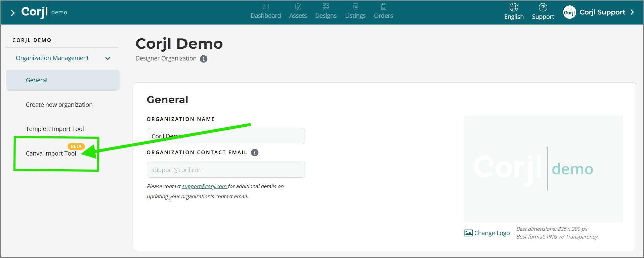
Task: Expand account menu chevron next to Corjl Support
Action: pos(632,12)
